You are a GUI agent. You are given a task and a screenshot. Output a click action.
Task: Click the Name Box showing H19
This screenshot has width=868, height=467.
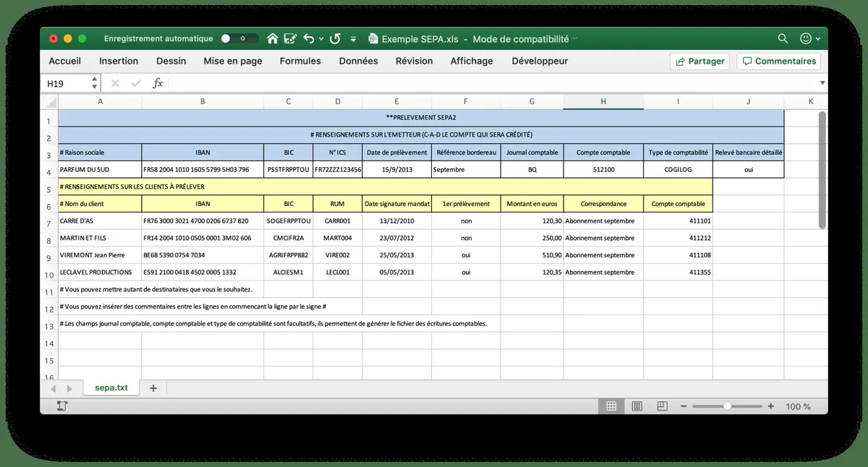pos(65,83)
